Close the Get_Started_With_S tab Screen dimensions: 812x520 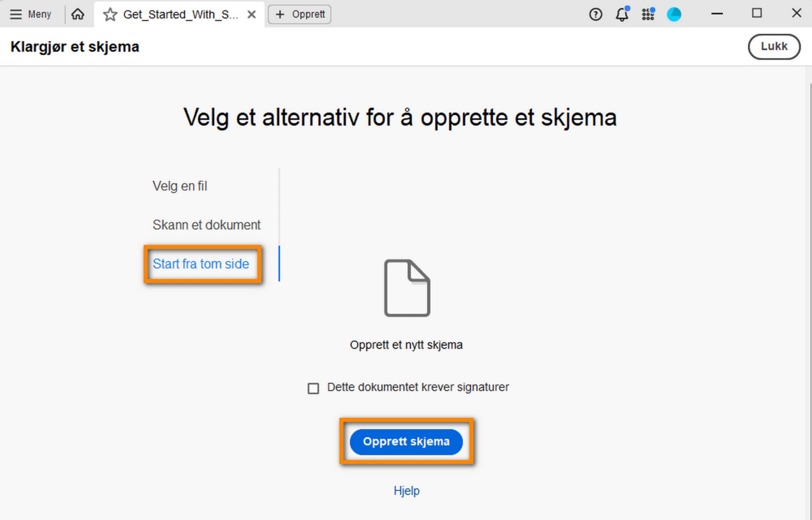(252, 14)
